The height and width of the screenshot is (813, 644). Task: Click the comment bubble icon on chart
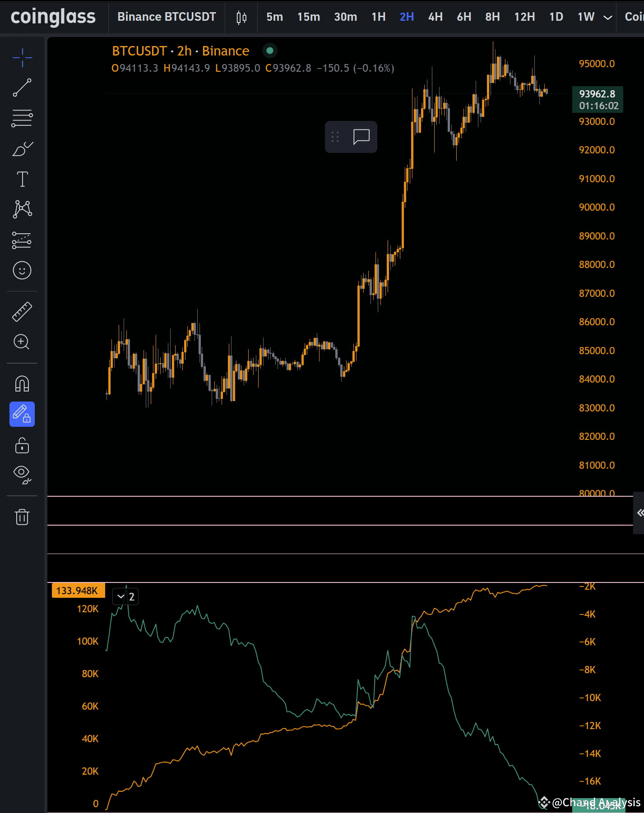(361, 137)
